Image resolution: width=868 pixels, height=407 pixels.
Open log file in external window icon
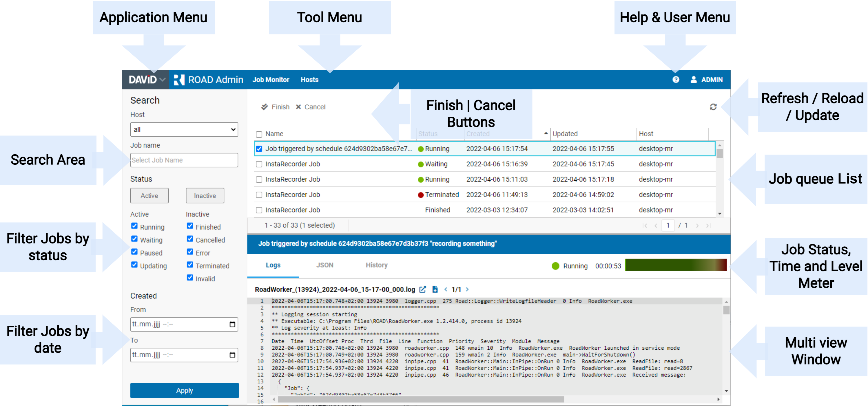point(422,289)
